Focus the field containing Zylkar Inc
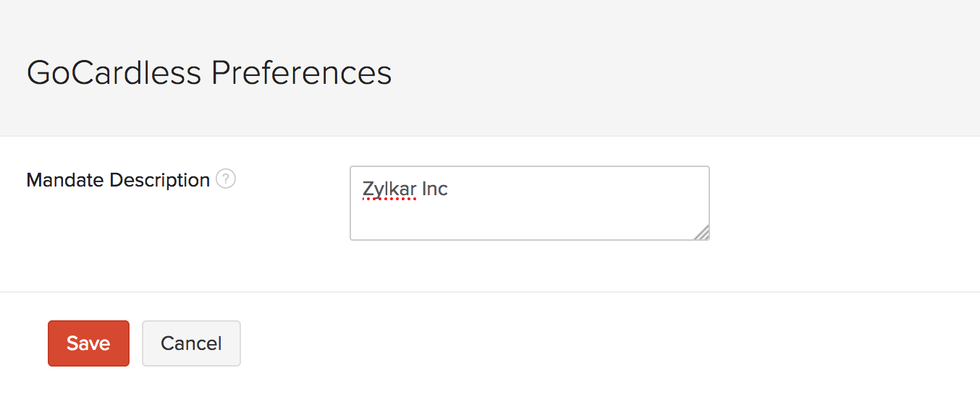 [529, 203]
